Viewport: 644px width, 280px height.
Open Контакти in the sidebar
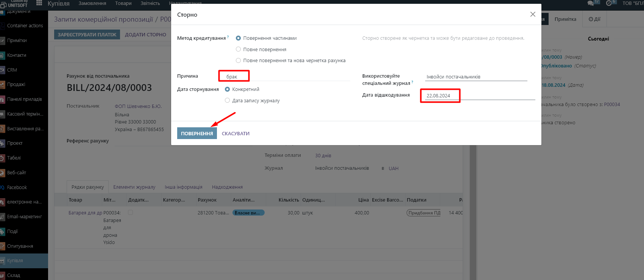(17, 55)
